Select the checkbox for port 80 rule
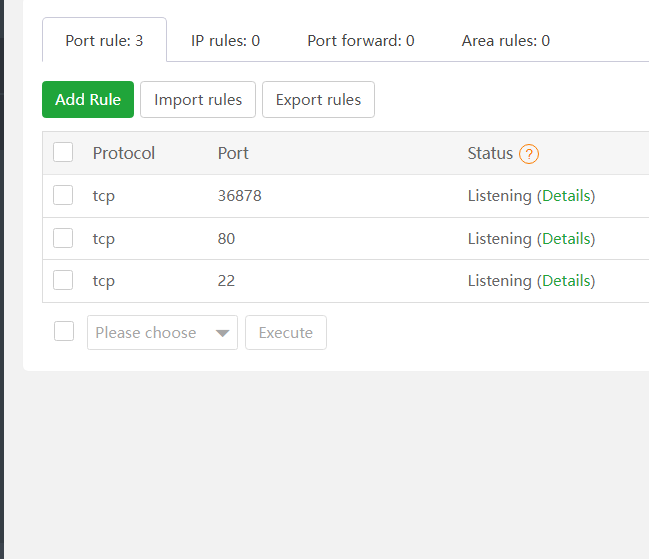Image resolution: width=649 pixels, height=559 pixels. 63,239
